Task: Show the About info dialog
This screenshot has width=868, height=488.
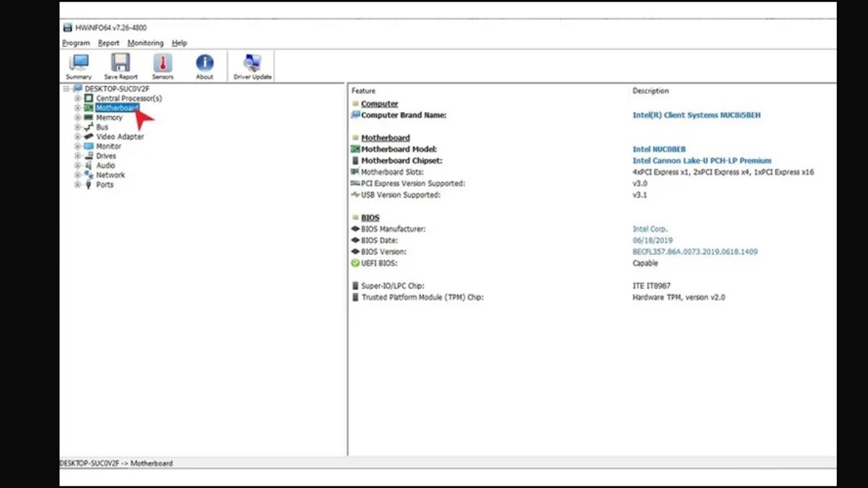Action: click(205, 67)
